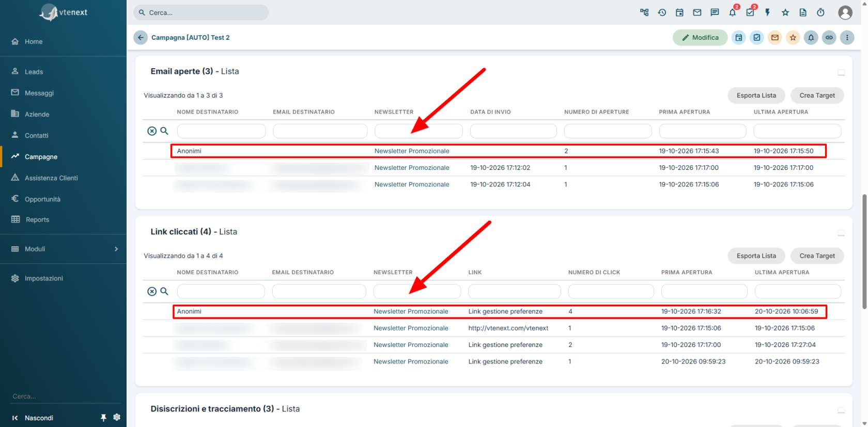Click Crea Target in Link cliccati
The image size is (868, 427).
pyautogui.click(x=817, y=256)
